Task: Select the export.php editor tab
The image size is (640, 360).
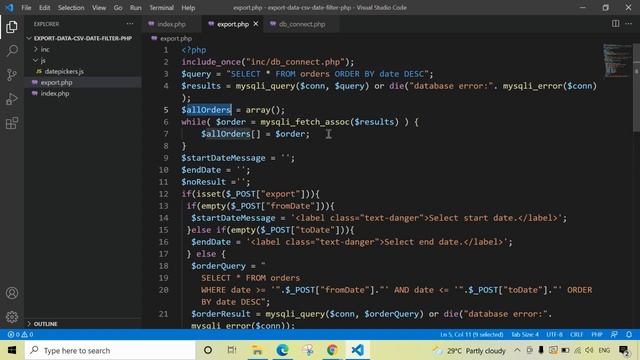Action: (x=233, y=24)
